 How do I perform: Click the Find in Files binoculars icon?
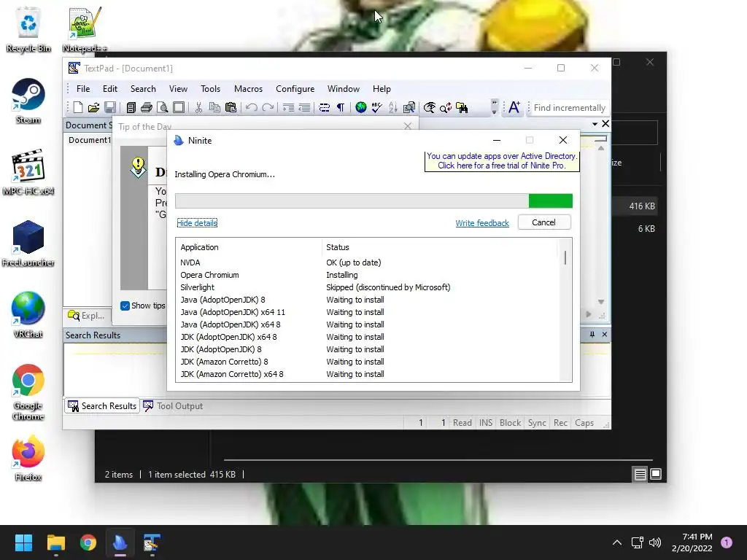462,108
